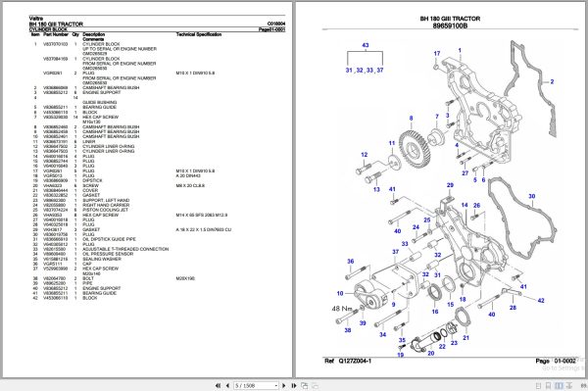Click the zoom percentage at the bottom right
This screenshot has height=391, width=588.
584,385
